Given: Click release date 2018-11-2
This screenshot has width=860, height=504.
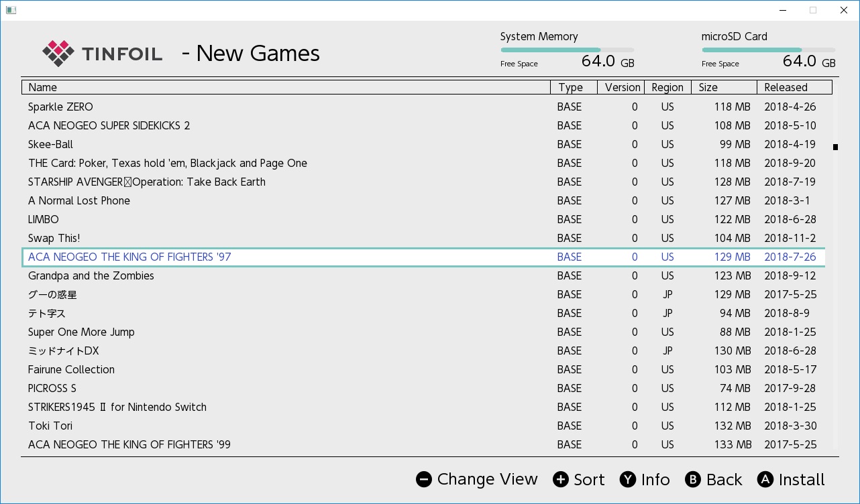Looking at the screenshot, I should point(791,238).
